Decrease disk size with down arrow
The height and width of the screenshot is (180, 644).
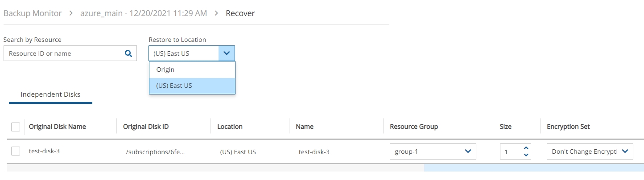click(x=526, y=155)
